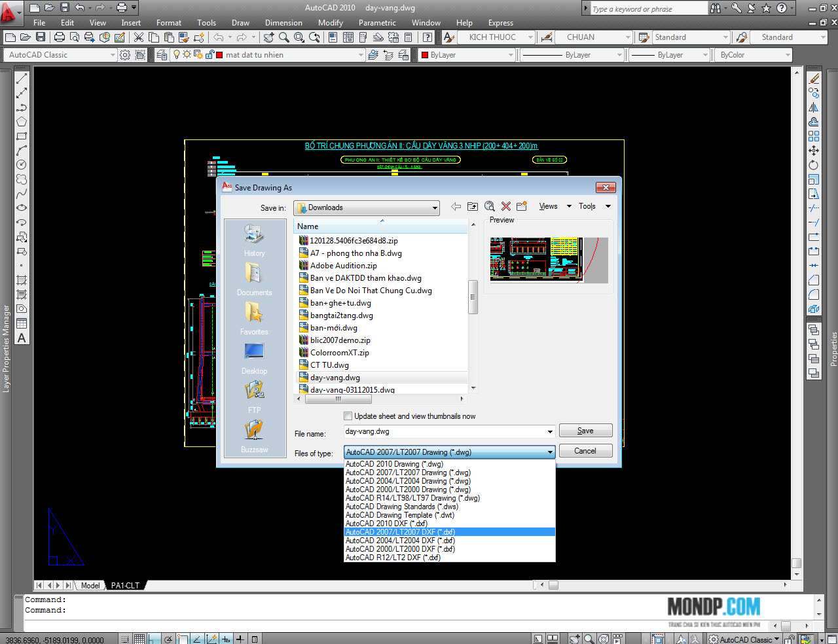Open the AutoCAD Classic workspace dropdown
This screenshot has height=644, width=838.
click(x=113, y=55)
